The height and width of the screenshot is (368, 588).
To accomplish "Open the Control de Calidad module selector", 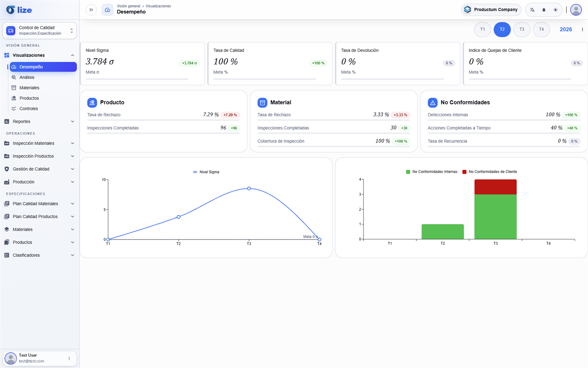I will point(40,31).
